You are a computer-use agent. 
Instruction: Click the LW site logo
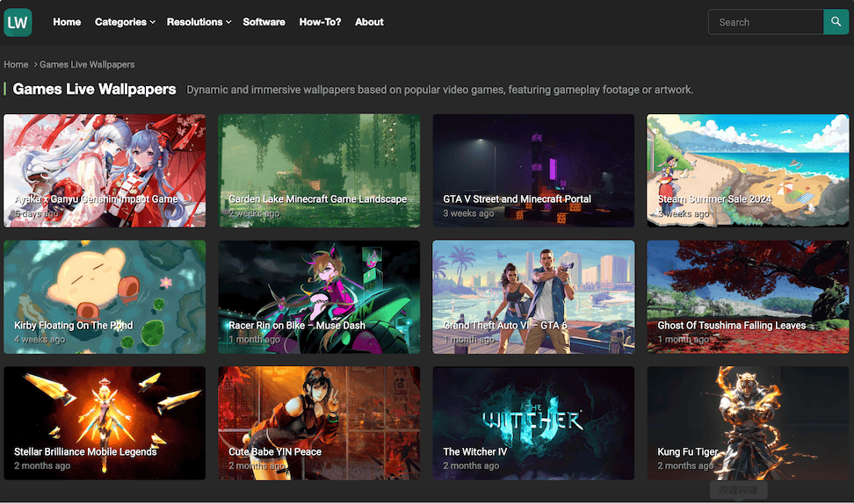point(18,22)
